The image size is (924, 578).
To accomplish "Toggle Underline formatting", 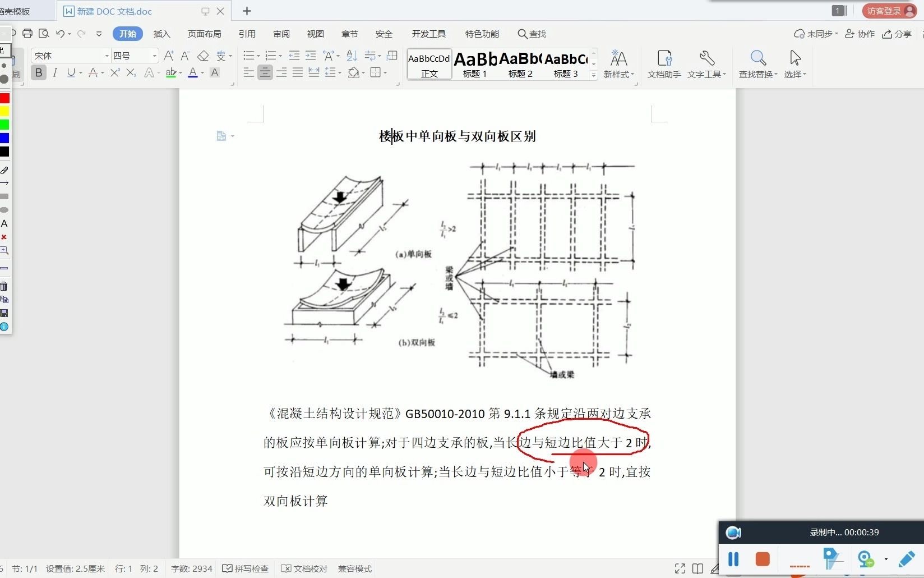I will click(x=71, y=72).
